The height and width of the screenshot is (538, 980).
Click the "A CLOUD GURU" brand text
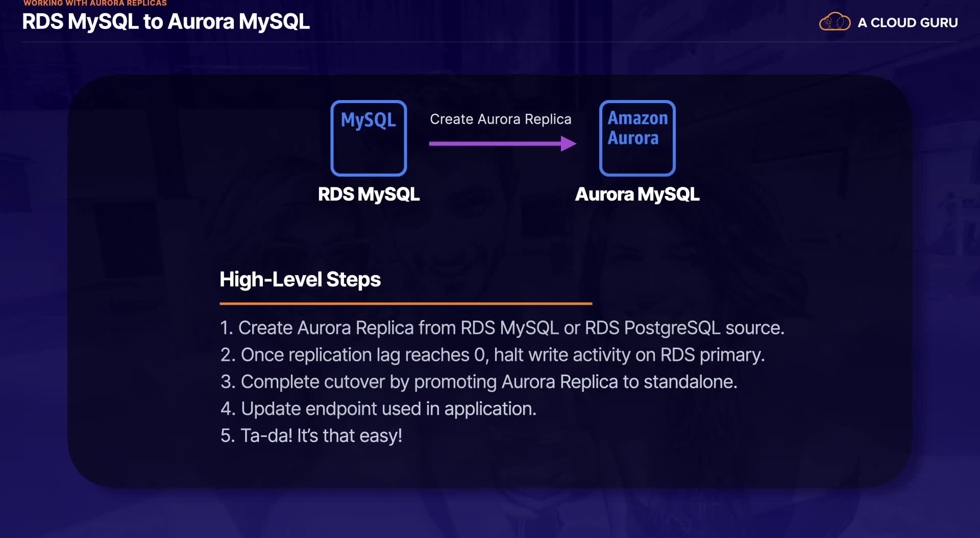coord(908,23)
